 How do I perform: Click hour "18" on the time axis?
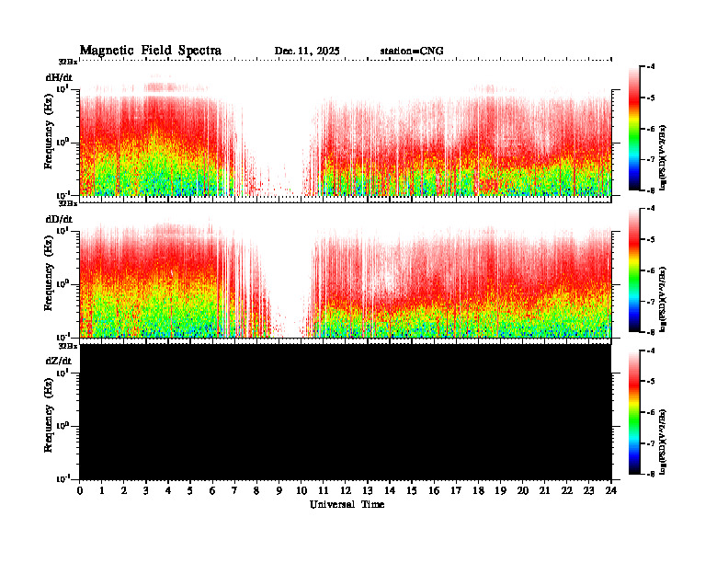click(x=478, y=490)
